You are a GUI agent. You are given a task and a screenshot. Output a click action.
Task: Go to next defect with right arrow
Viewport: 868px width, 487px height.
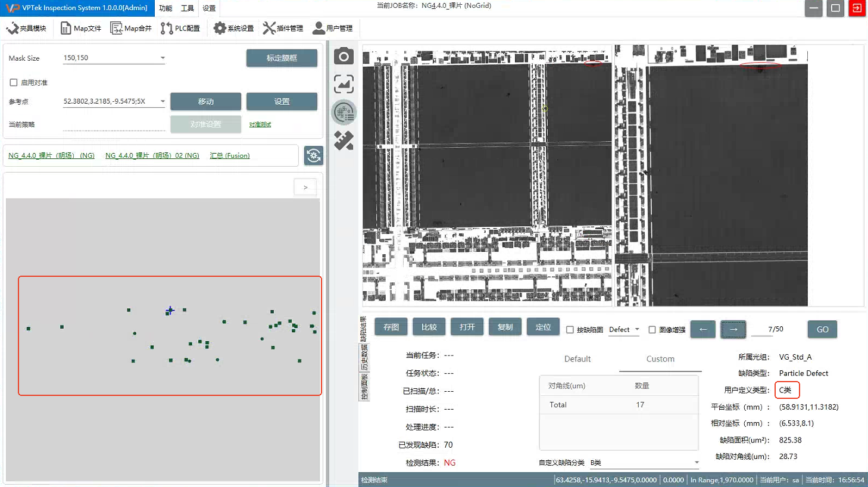coord(733,329)
